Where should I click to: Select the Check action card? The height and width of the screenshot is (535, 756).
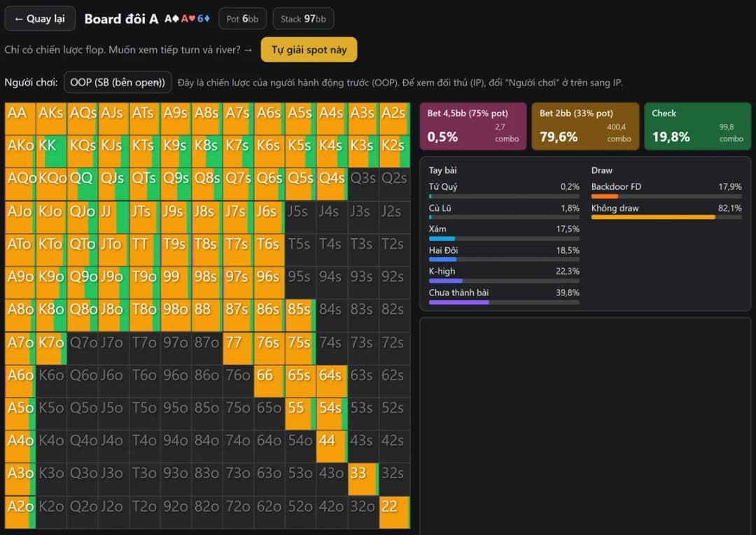[698, 126]
